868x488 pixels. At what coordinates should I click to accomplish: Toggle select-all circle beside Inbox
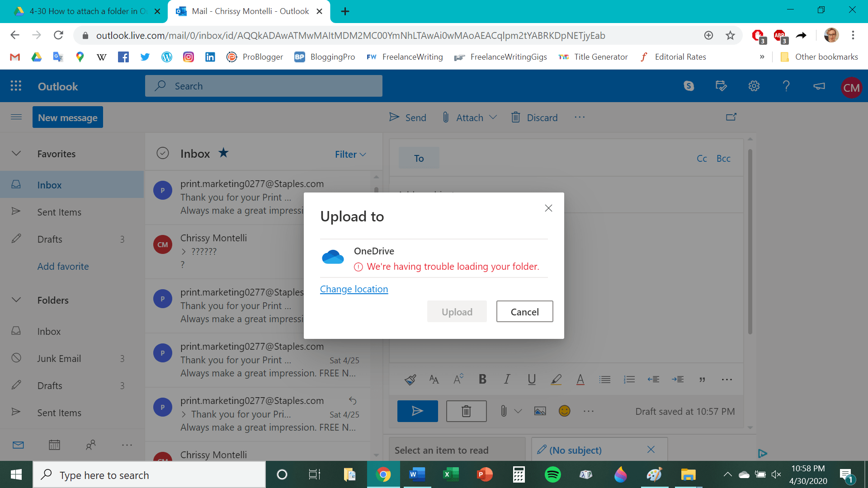click(x=162, y=154)
